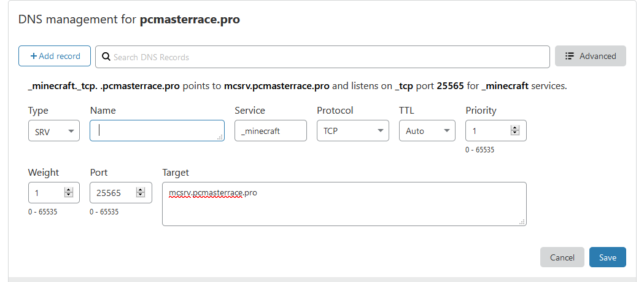644x282 pixels.
Task: Focus the Search DNS Records field
Action: click(x=325, y=57)
